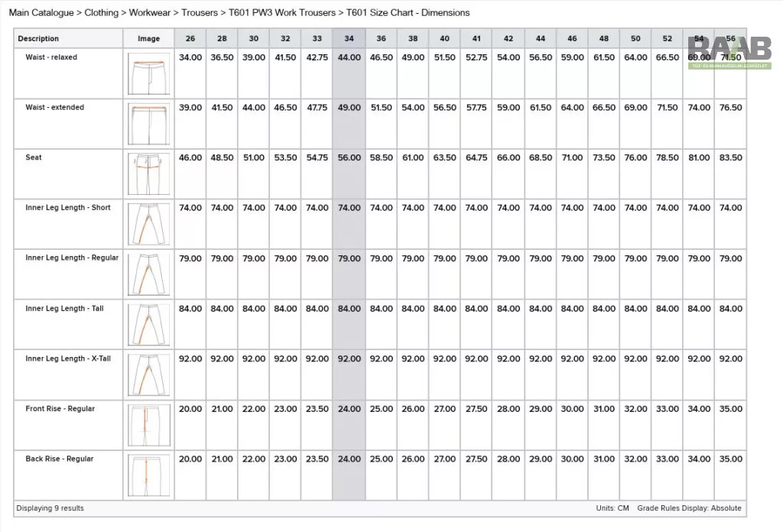Open the Front Rise - Regular diagram
The height and width of the screenshot is (532, 783).
pos(148,425)
